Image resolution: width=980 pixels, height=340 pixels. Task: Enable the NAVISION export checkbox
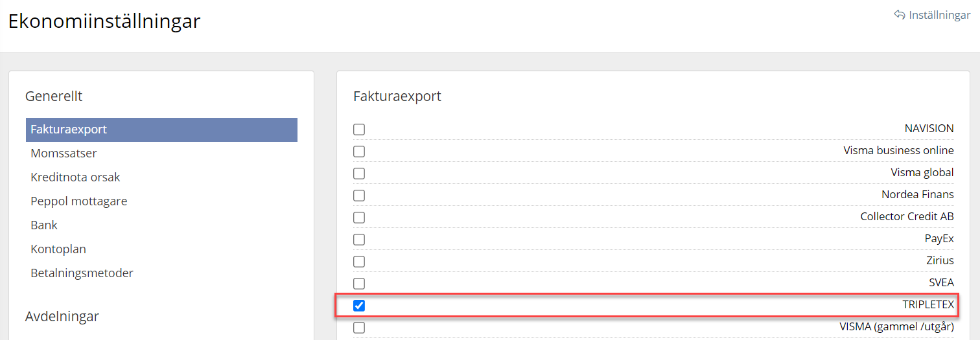359,130
